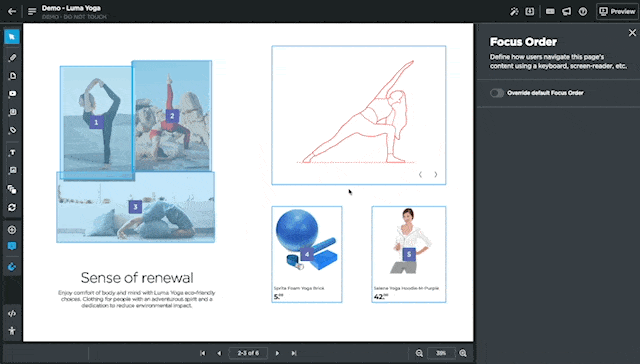Click the keyboard icon in top bar
The image size is (640, 364).
coord(550,11)
